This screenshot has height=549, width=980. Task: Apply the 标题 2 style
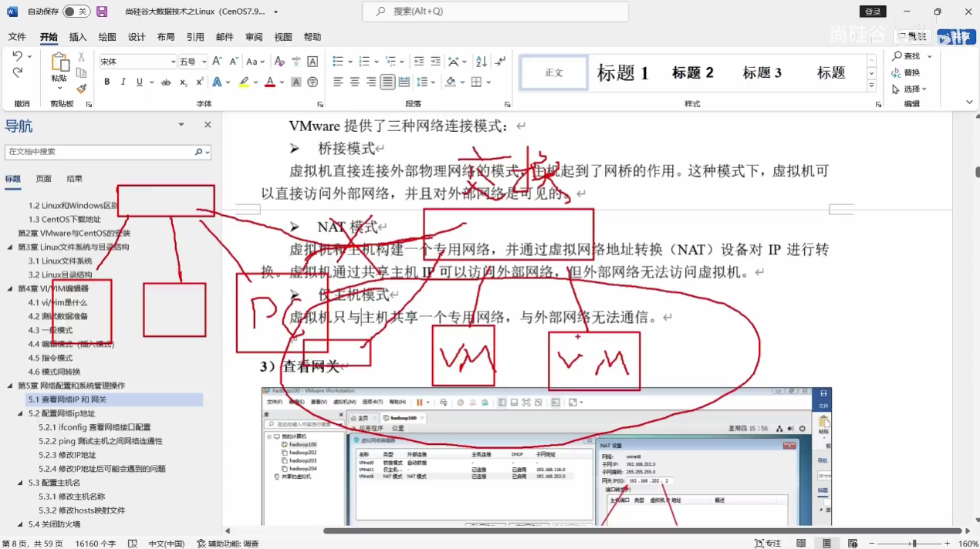693,73
